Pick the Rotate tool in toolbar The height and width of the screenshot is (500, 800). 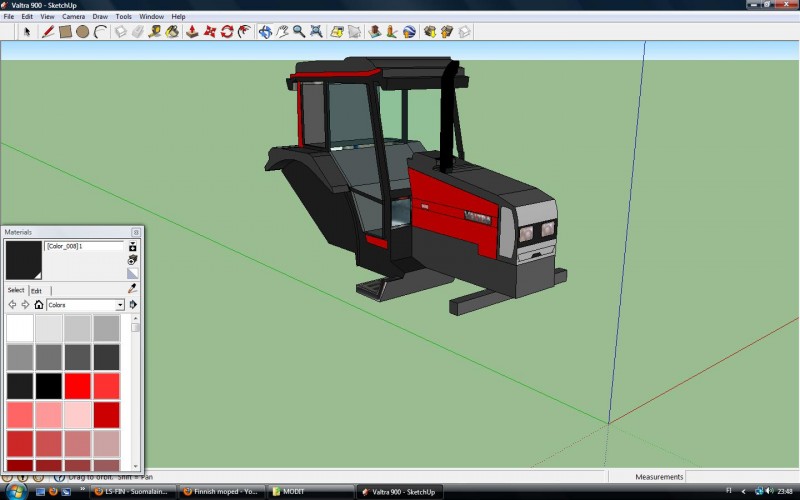pyautogui.click(x=227, y=32)
